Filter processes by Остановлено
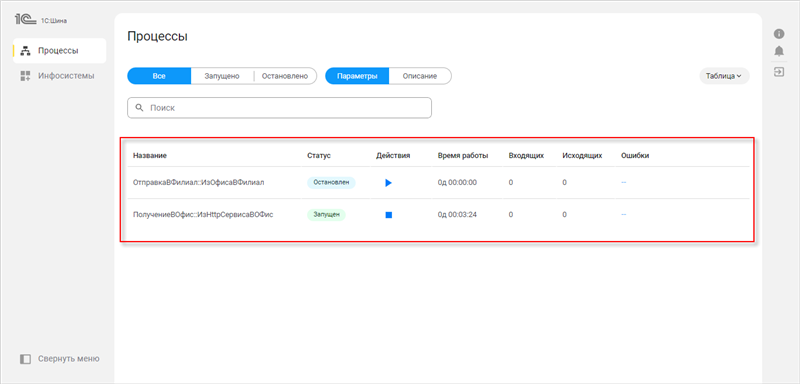800x384 pixels. click(x=285, y=76)
